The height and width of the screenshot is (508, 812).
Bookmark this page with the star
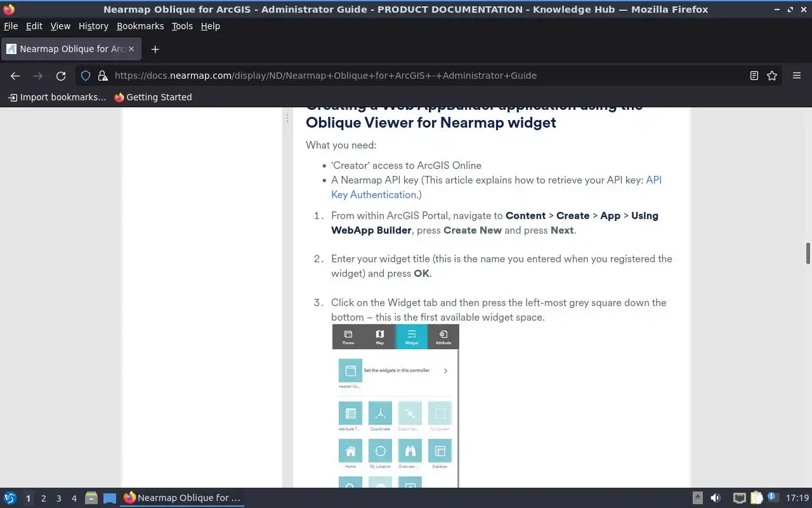[772, 76]
